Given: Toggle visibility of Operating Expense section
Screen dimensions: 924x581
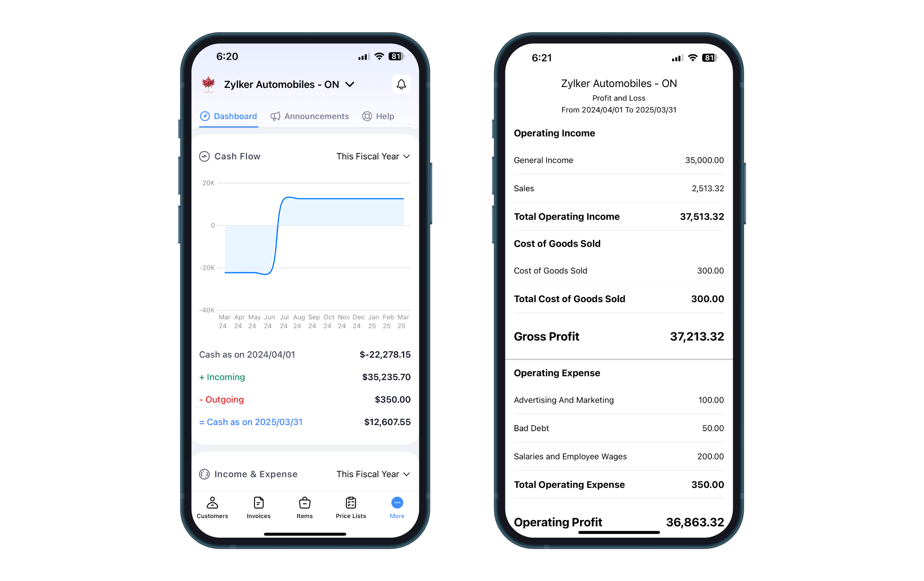Looking at the screenshot, I should click(x=557, y=373).
